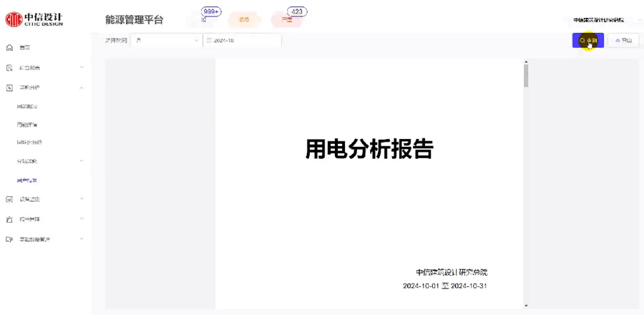
Task: Open the orange alert pill
Action: click(x=245, y=20)
